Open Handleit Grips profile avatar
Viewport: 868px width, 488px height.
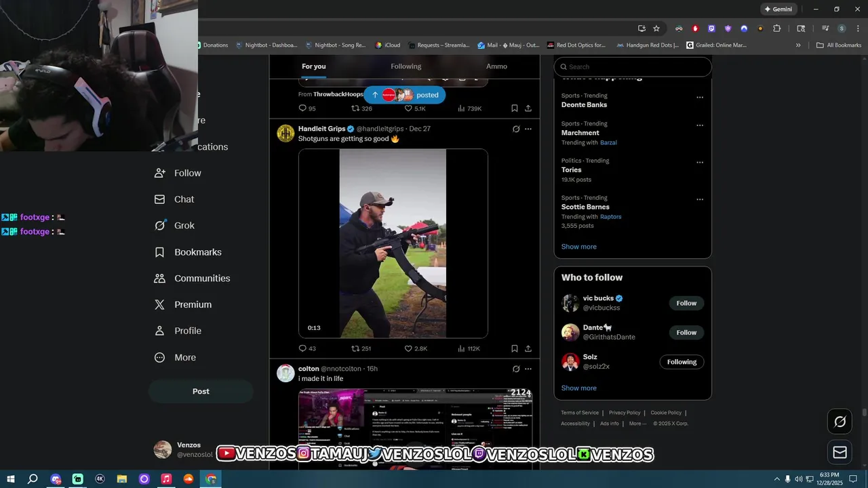click(285, 133)
